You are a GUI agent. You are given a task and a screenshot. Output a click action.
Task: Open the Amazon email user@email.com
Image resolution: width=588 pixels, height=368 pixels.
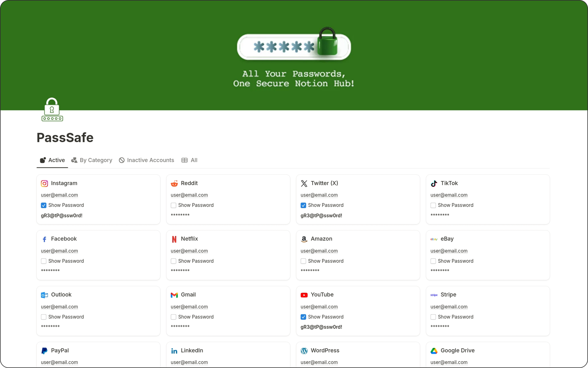tap(319, 251)
